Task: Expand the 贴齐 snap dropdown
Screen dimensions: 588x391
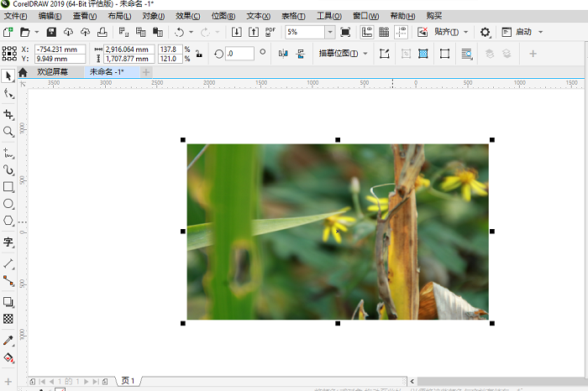Action: pos(450,32)
